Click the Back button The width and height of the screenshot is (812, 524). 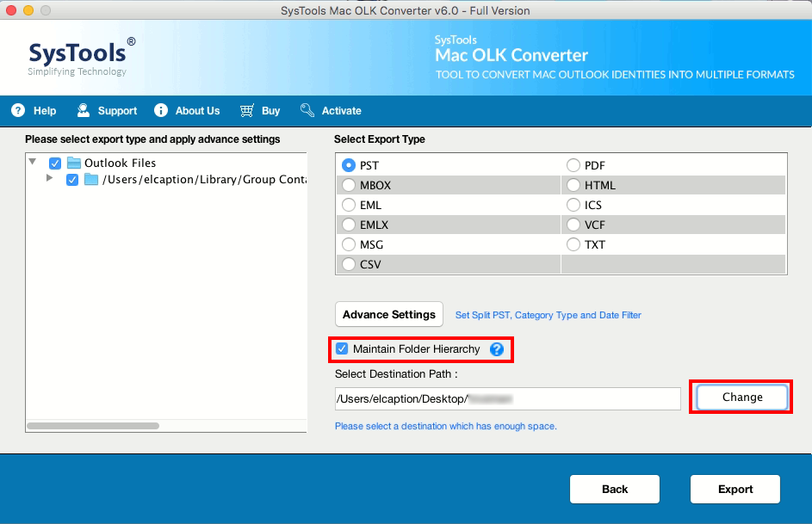pos(615,490)
